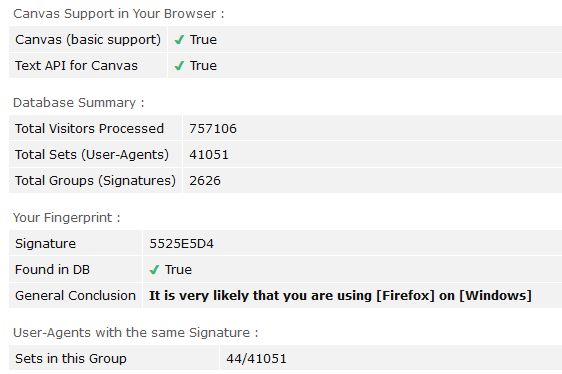Click the Sets in this Group value 44/41051
Screen dimensions: 562x374
[x=256, y=359]
